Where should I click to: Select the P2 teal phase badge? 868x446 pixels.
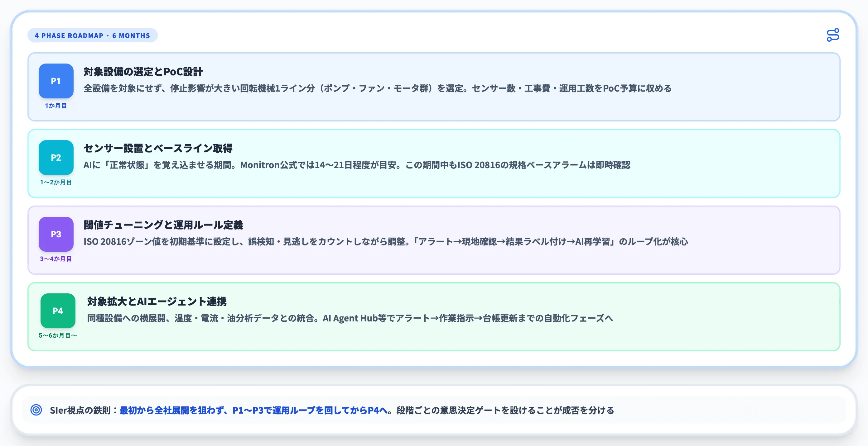[x=56, y=158]
